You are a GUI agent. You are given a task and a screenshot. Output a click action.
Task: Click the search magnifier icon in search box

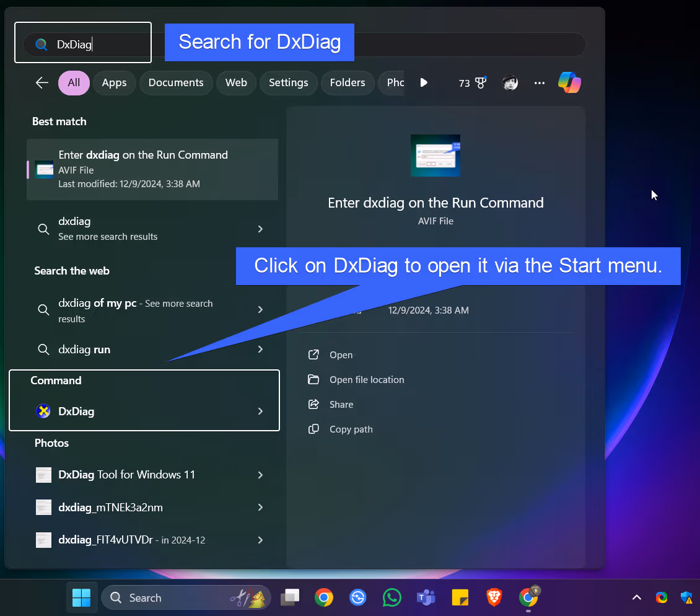pos(41,44)
